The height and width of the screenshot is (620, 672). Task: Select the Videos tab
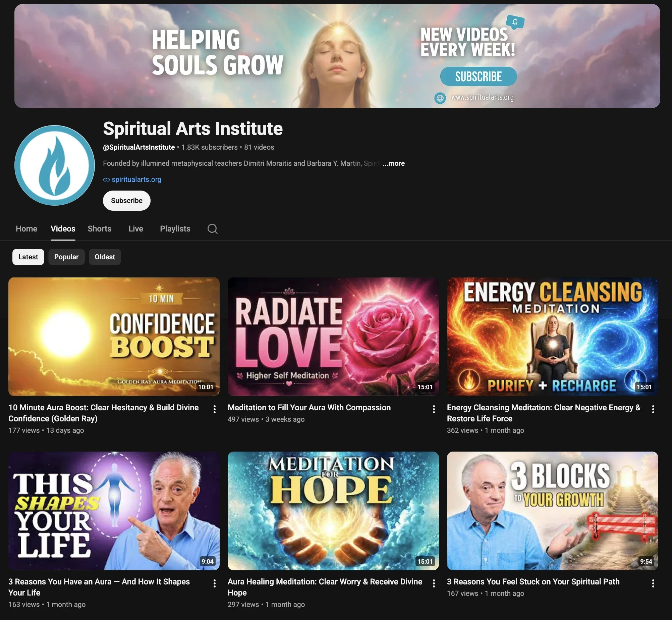point(63,229)
